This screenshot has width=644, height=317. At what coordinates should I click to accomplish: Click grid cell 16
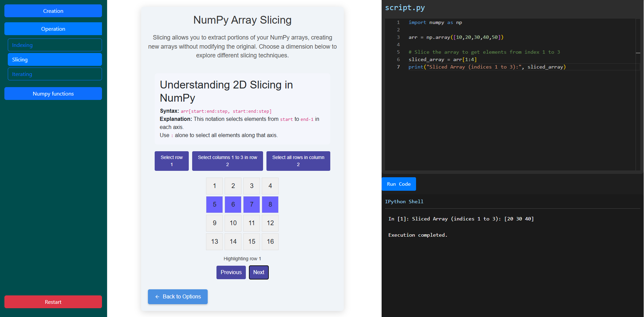[270, 241]
